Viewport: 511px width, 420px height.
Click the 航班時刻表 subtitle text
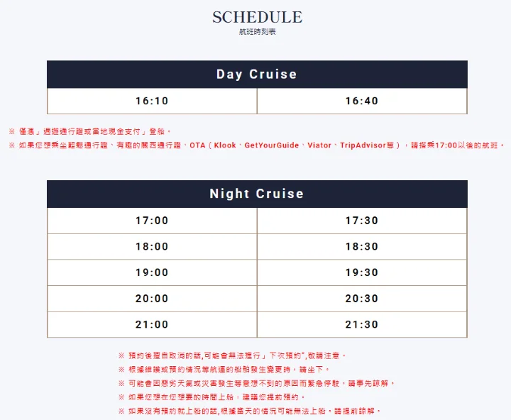pyautogui.click(x=257, y=32)
